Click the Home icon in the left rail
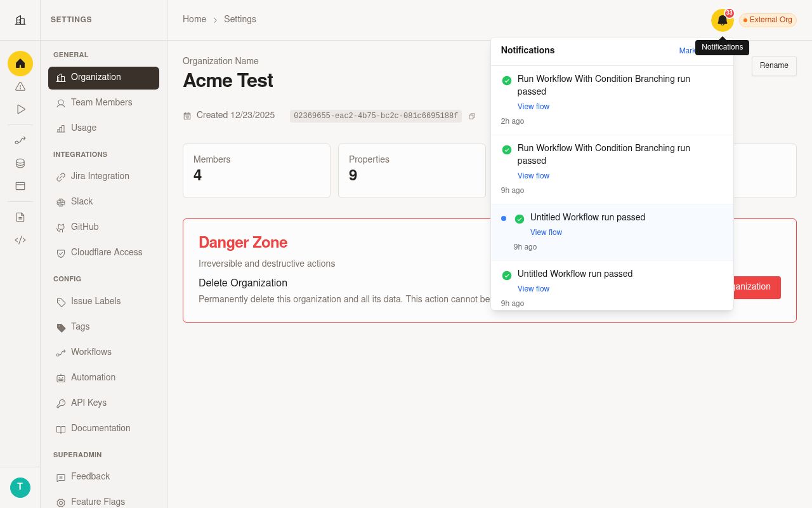812x508 pixels. point(20,63)
